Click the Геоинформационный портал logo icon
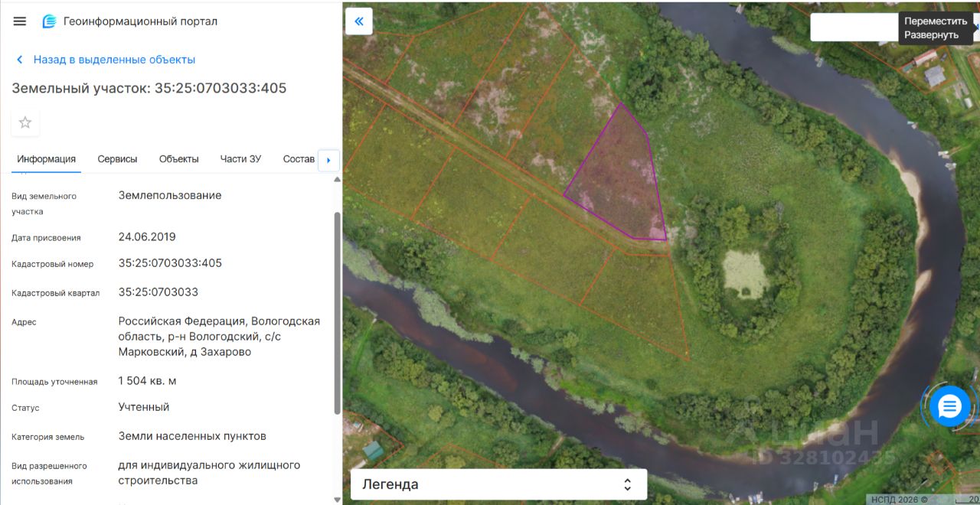The image size is (980, 505). [x=49, y=21]
